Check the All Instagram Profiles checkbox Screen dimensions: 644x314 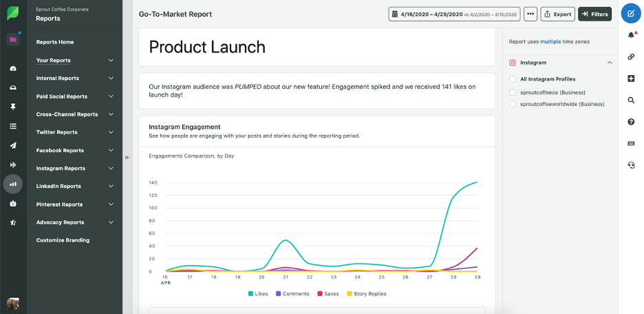pyautogui.click(x=513, y=79)
